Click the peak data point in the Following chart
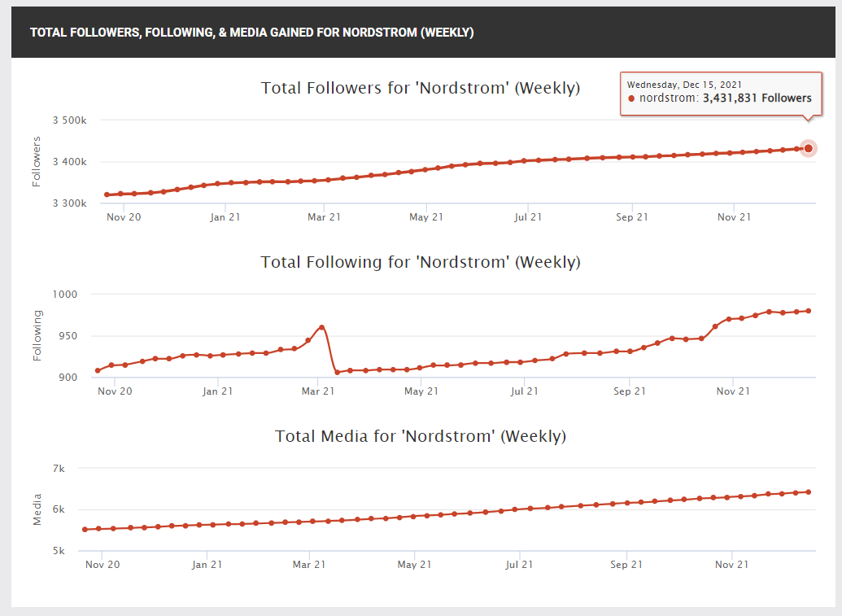The height and width of the screenshot is (616, 842). click(x=321, y=327)
